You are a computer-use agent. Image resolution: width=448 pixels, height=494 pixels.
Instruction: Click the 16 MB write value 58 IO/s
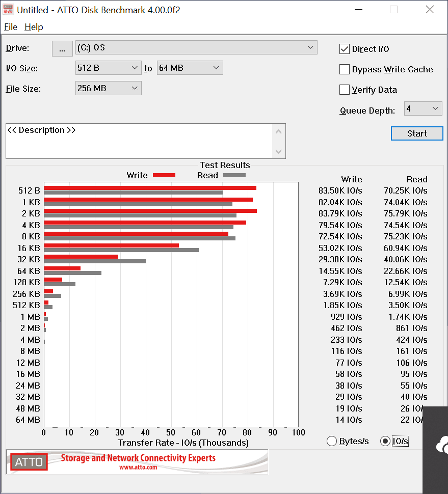click(349, 374)
